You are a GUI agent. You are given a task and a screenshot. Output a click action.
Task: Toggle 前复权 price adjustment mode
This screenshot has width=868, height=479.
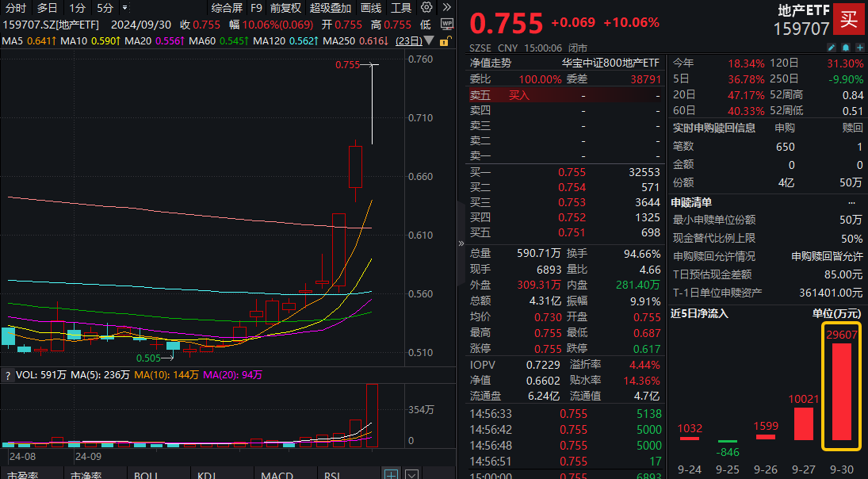pos(285,8)
